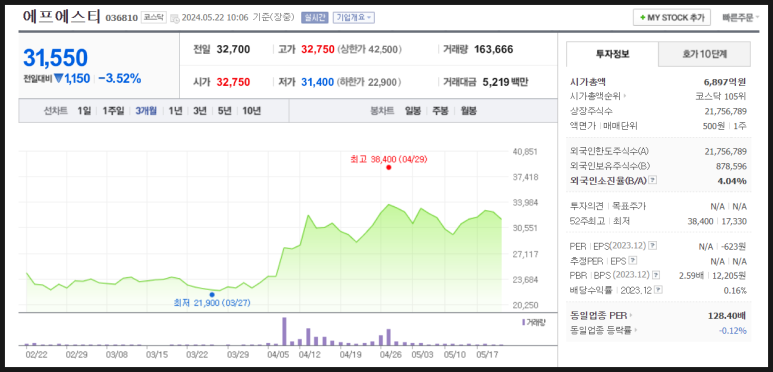Select the 3개월 line chart period
The width and height of the screenshot is (773, 372).
point(146,111)
